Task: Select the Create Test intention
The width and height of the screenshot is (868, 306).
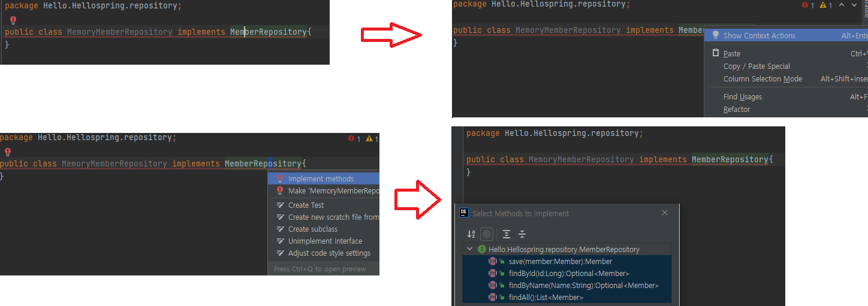Action: click(324, 205)
